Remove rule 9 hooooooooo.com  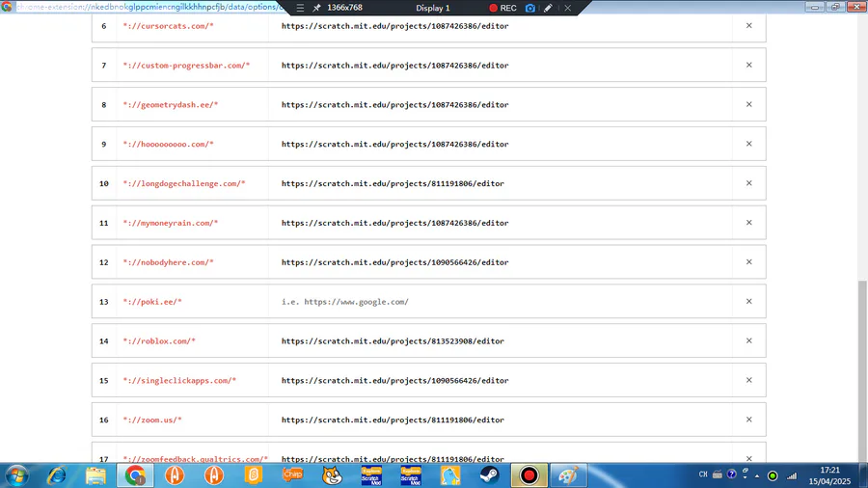748,144
